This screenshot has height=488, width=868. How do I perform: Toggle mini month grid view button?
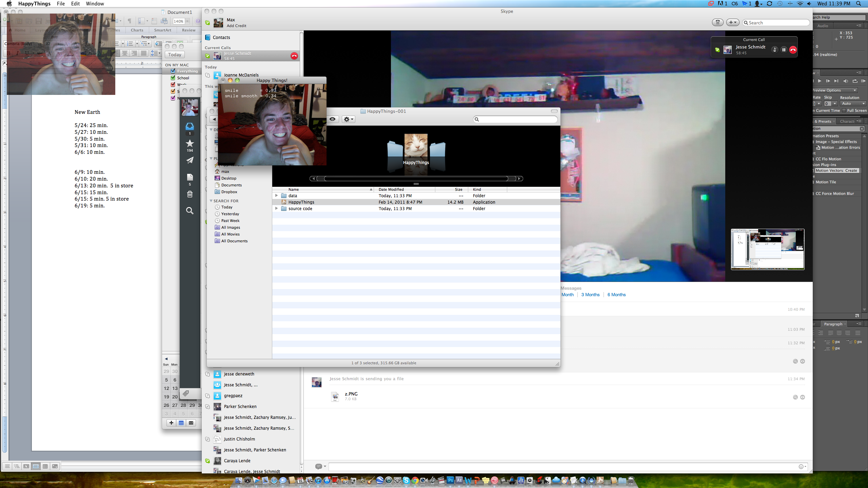point(181,423)
